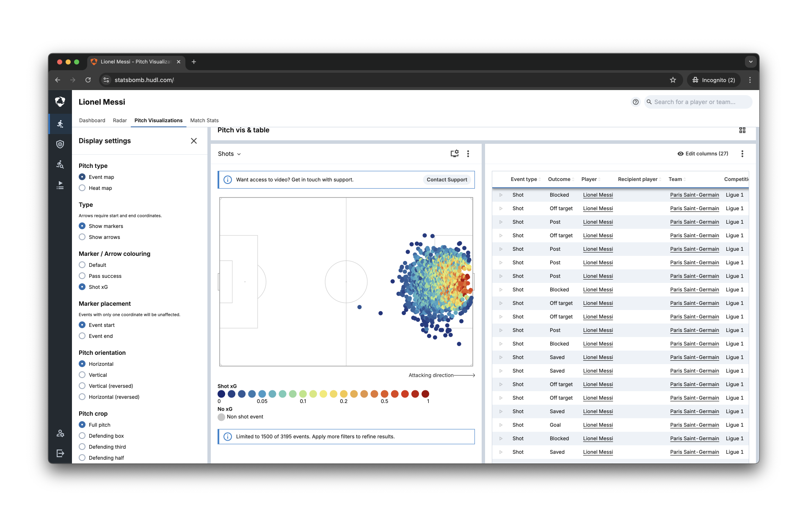Image resolution: width=808 pixels, height=532 pixels.
Task: Open the team shield sidebar icon
Action: (60, 144)
